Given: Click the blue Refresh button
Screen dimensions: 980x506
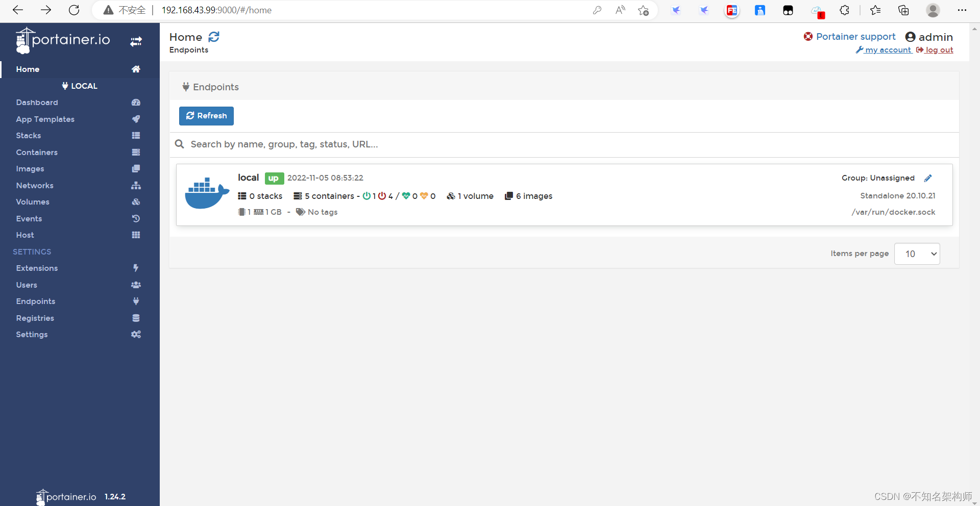Looking at the screenshot, I should 206,116.
